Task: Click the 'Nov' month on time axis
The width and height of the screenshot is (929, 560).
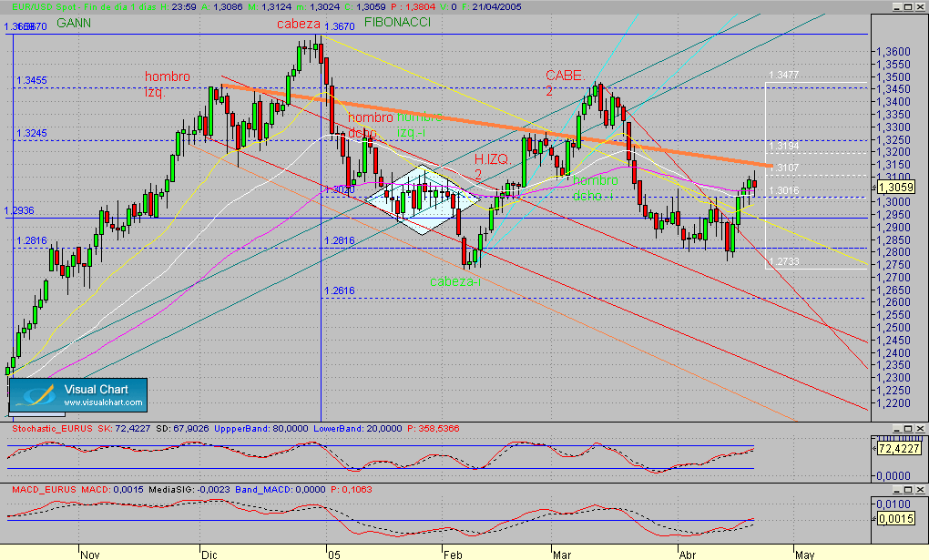Action: [90, 555]
